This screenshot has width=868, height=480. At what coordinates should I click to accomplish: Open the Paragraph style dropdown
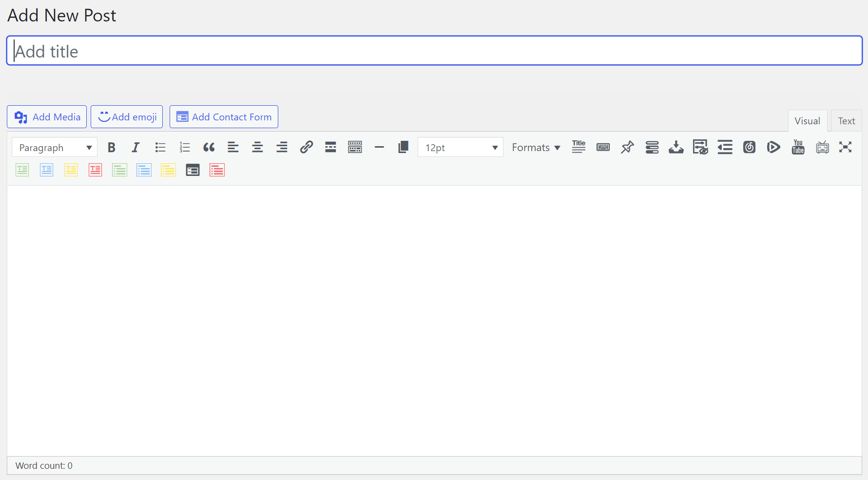tap(54, 147)
